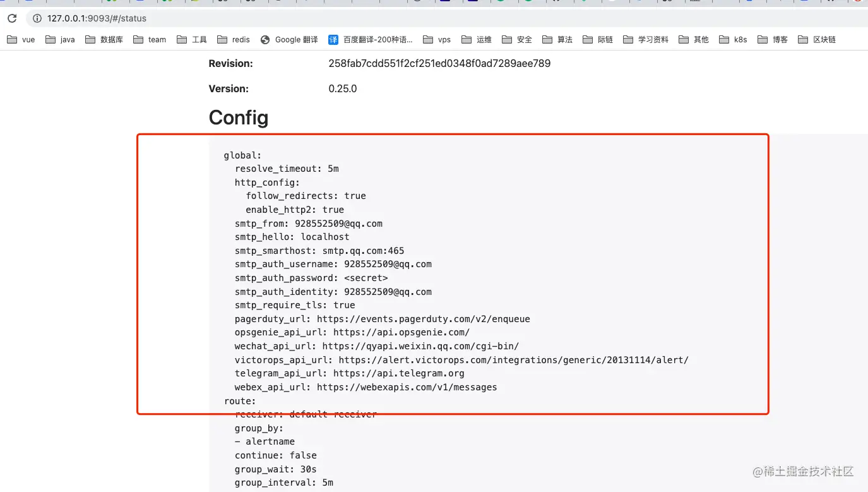Click the route: config line
Image resolution: width=868 pixels, height=492 pixels.
pos(240,400)
